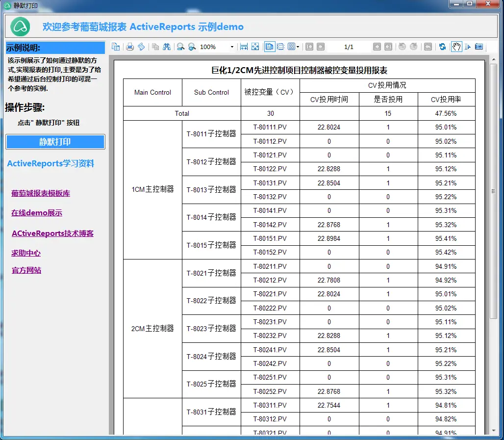Open the 葡萄城报表模板库 link
The height and width of the screenshot is (440, 504).
point(41,193)
